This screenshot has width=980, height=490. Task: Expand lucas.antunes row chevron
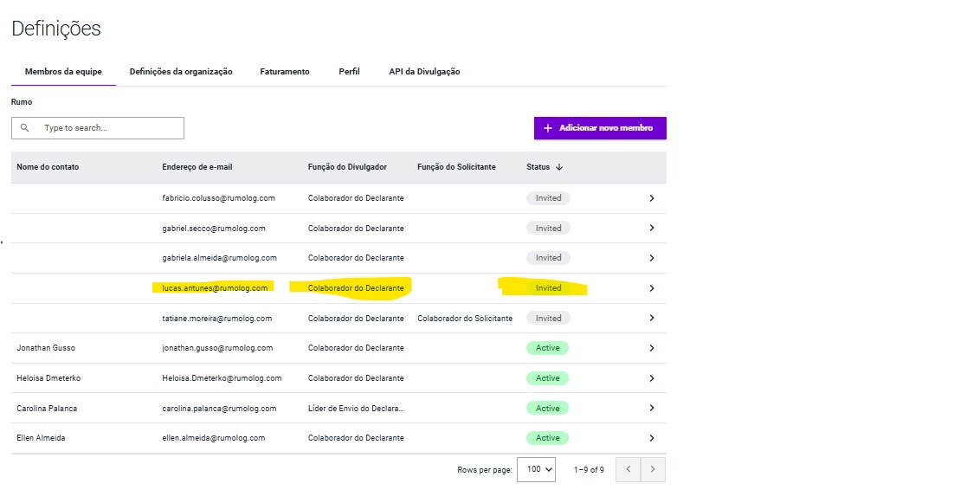pos(651,288)
